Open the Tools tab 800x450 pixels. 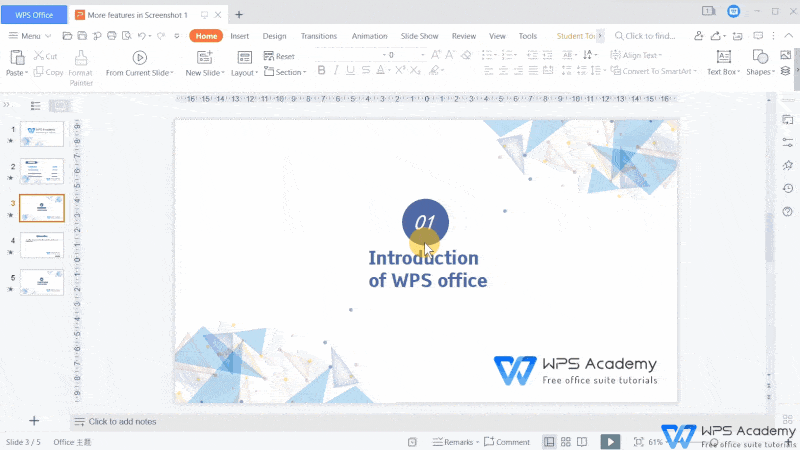[x=528, y=36]
